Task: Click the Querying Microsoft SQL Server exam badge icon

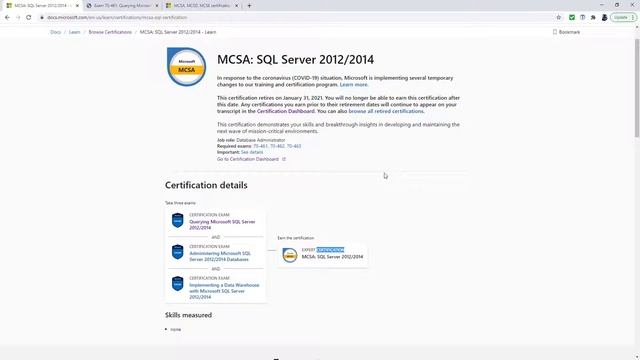Action: 178,220
